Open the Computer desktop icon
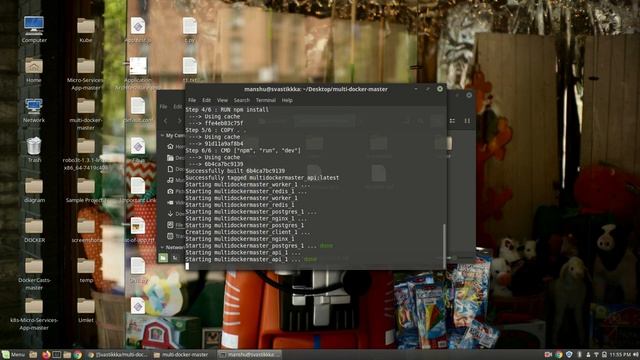Image resolution: width=640 pixels, height=360 pixels. (34, 29)
